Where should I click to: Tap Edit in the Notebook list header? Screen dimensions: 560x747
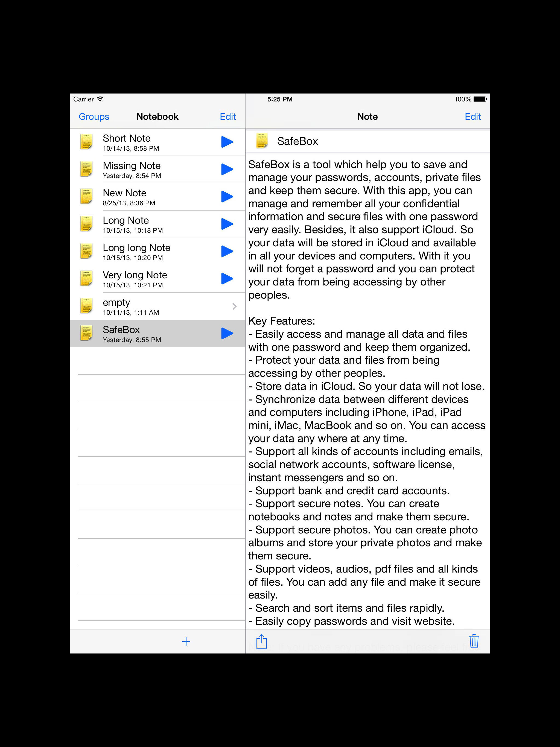(x=228, y=116)
